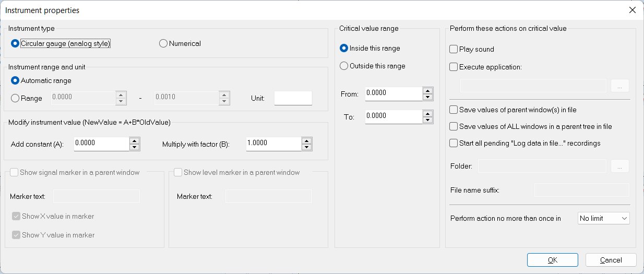Viewport: 644px width, 274px height.
Task: Check the Execute application option
Action: pos(454,67)
